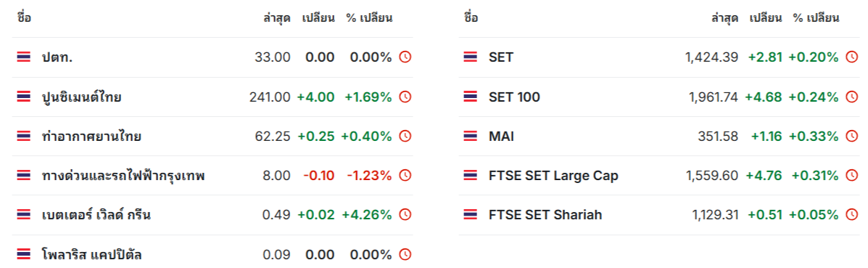Click the Thai flag icon beside SET 100
The image size is (868, 268).
(470, 97)
